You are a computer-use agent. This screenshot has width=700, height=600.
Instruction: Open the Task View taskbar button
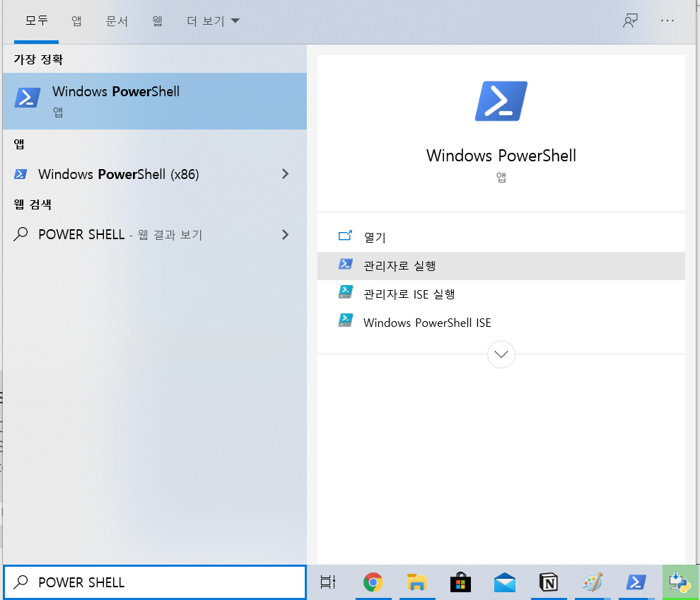pos(328,582)
